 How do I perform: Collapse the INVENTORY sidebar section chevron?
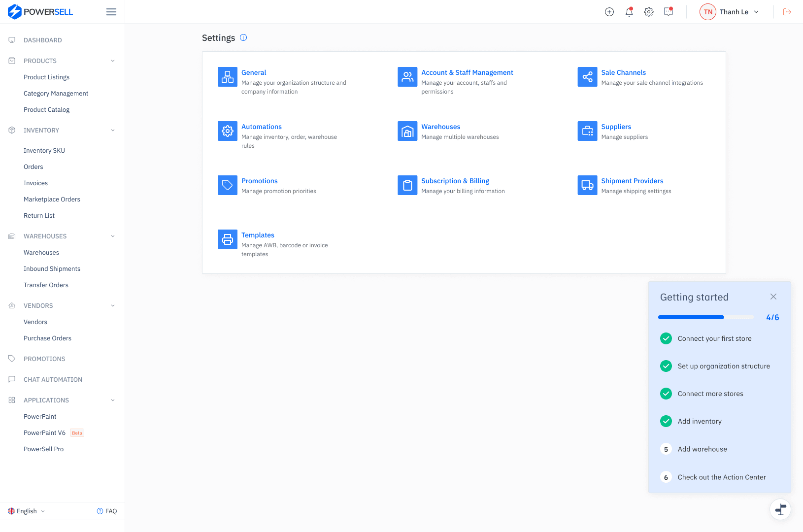[113, 130]
